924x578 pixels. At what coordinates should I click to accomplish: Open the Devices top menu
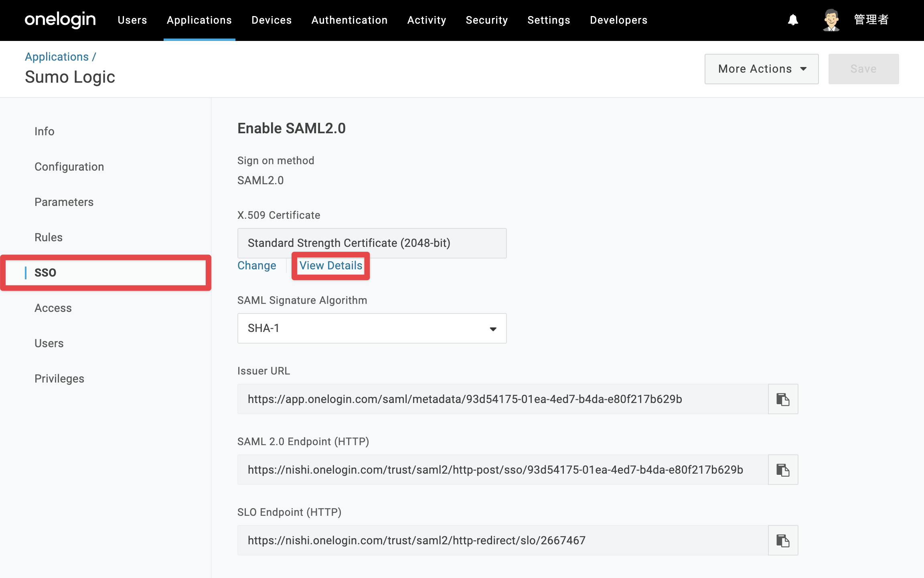click(272, 20)
